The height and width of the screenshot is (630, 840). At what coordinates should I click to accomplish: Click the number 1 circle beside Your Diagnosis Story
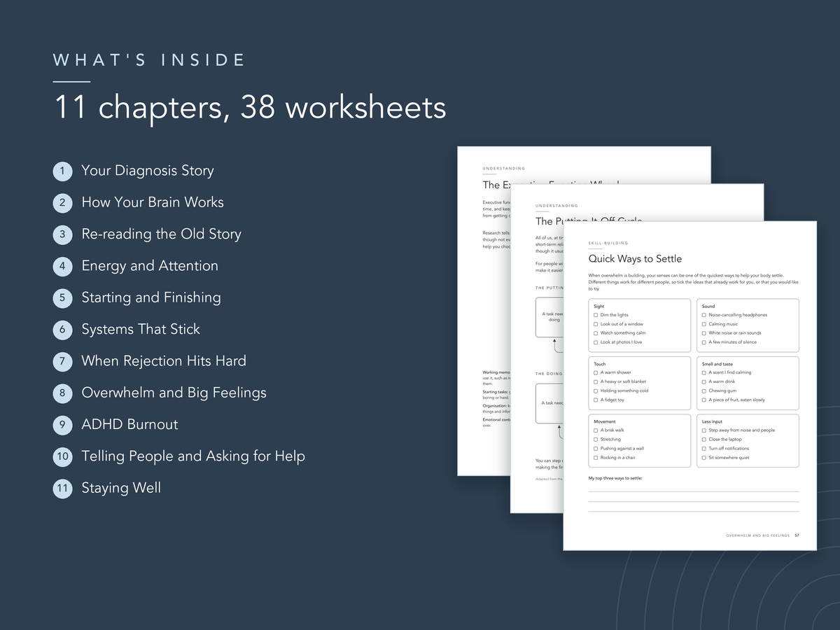coord(62,171)
